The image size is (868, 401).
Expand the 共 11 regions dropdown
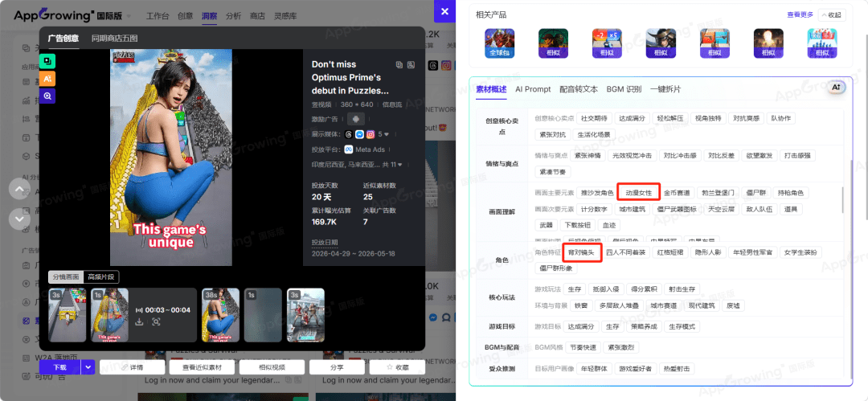click(392, 165)
